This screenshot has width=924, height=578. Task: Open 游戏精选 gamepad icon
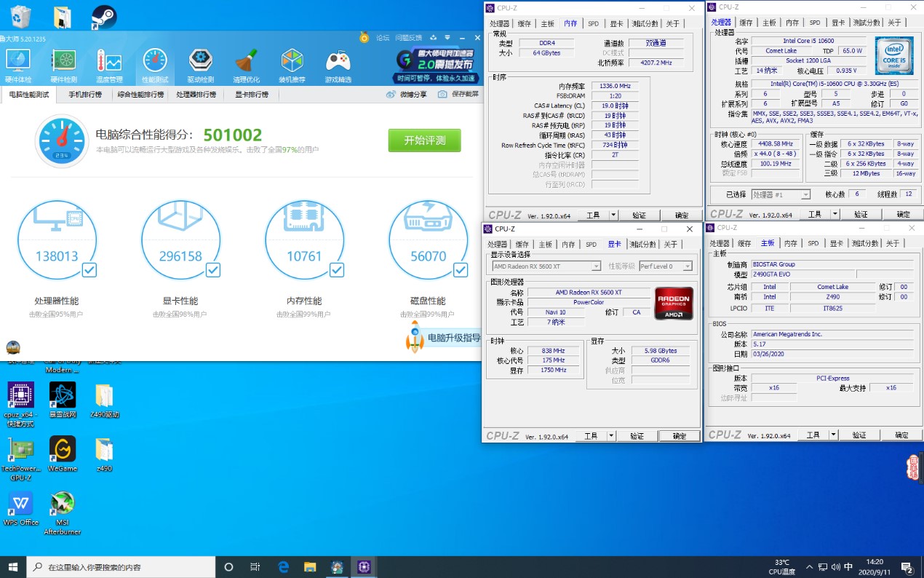click(x=338, y=66)
